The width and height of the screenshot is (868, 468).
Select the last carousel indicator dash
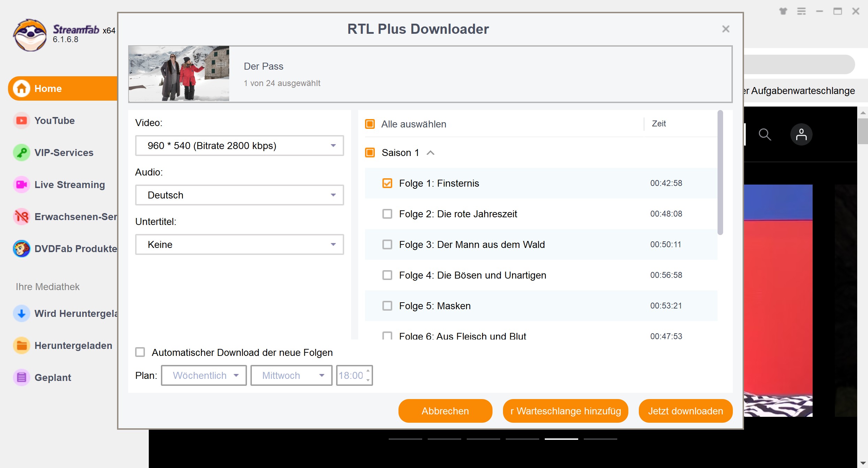(x=600, y=439)
